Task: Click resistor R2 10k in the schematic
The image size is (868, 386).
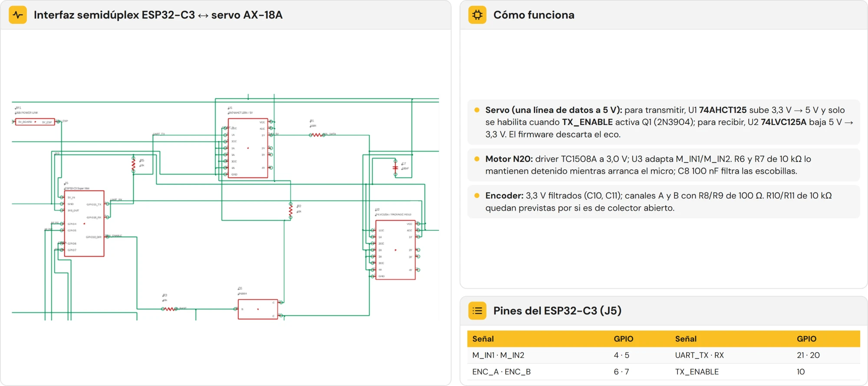Action: 291,210
